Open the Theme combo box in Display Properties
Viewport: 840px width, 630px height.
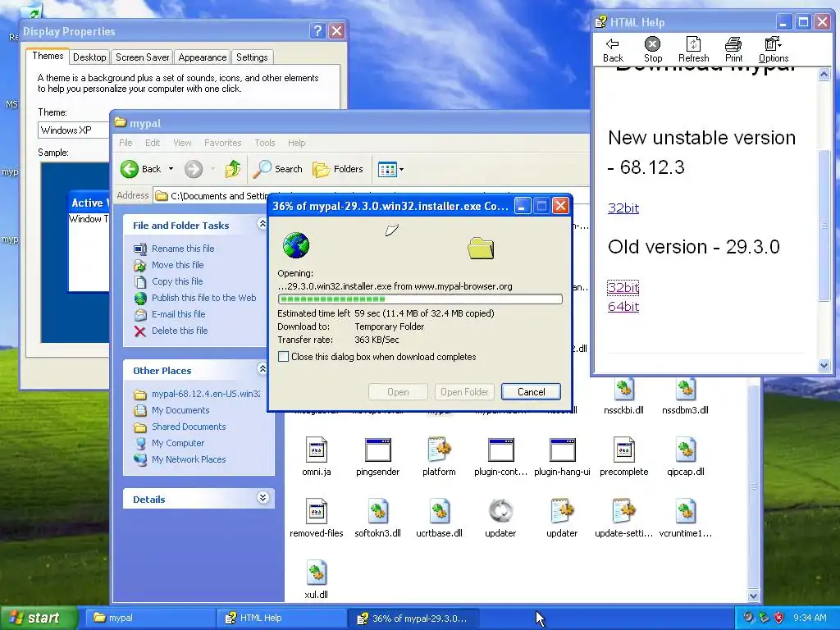tap(74, 130)
